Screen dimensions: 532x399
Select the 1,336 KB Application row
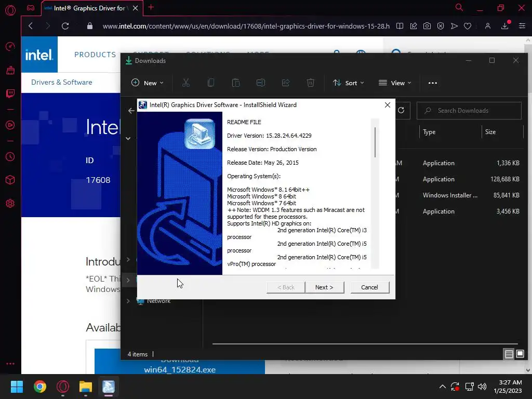click(x=458, y=163)
